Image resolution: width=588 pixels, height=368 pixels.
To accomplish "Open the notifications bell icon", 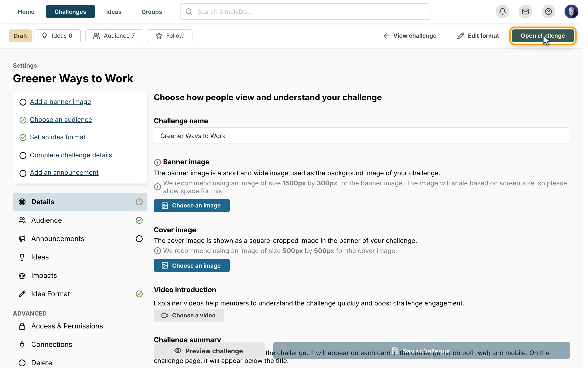I will coord(503,11).
